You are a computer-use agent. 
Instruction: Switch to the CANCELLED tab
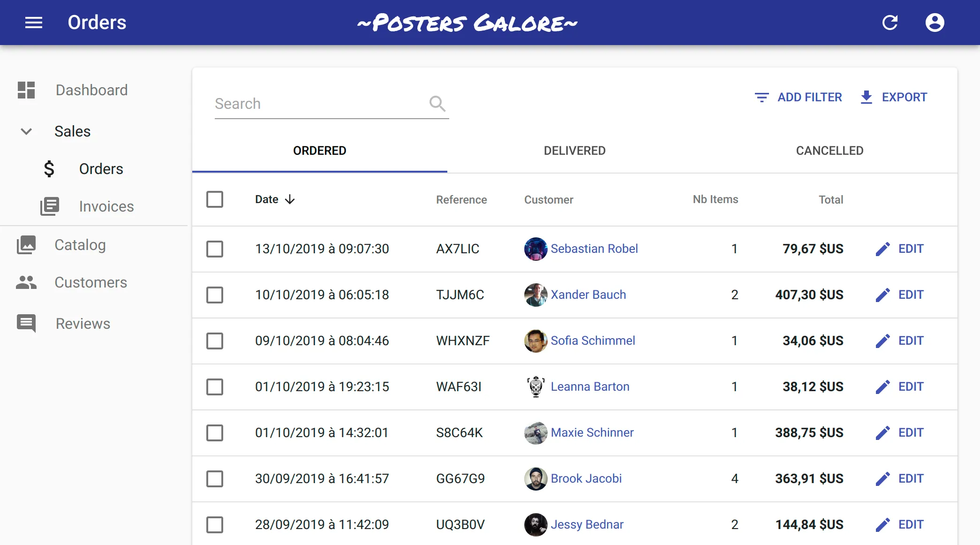[830, 151]
